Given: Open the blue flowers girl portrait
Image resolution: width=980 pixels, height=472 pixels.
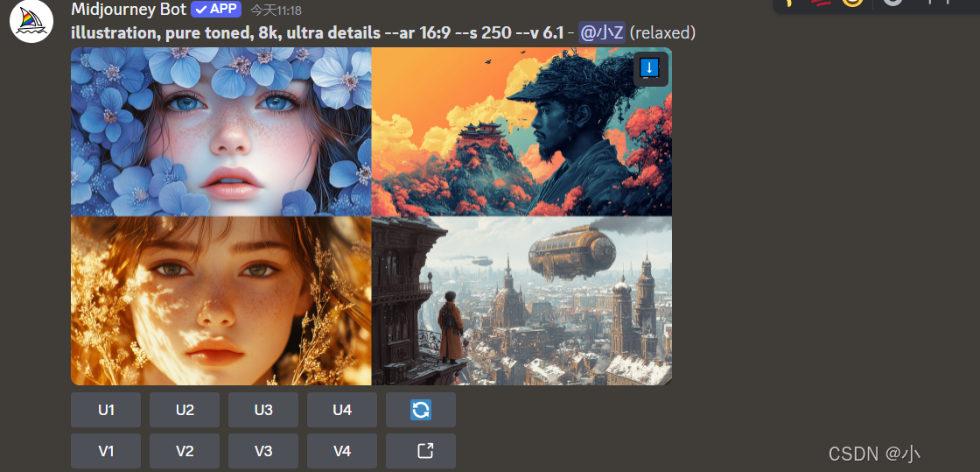Looking at the screenshot, I should pyautogui.click(x=220, y=132).
